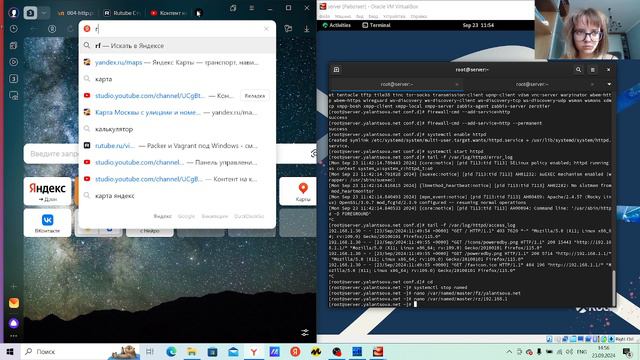This screenshot has height=360, width=640.
Task: Select suggestion 'rf — Искать в Яндексе'
Action: click(177, 46)
